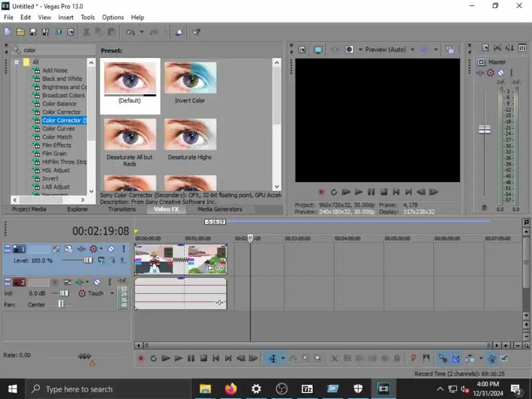The height and width of the screenshot is (399, 532).
Task: Click the Split Screen View icon
Action: [x=349, y=49]
